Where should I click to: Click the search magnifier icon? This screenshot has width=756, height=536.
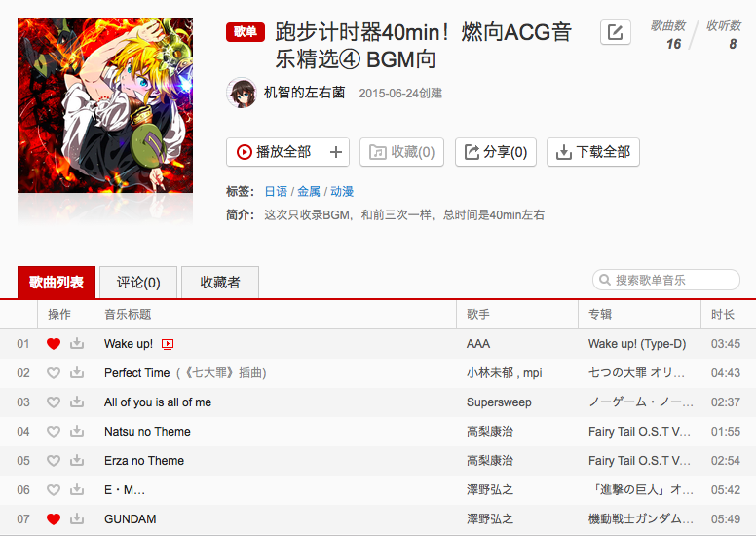pos(605,280)
